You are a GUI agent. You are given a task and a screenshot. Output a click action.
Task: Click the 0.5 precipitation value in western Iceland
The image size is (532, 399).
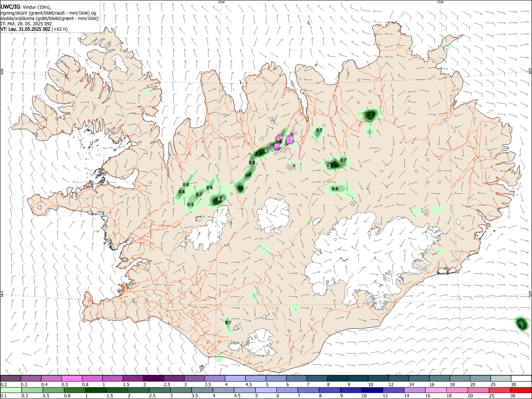pyautogui.click(x=190, y=204)
